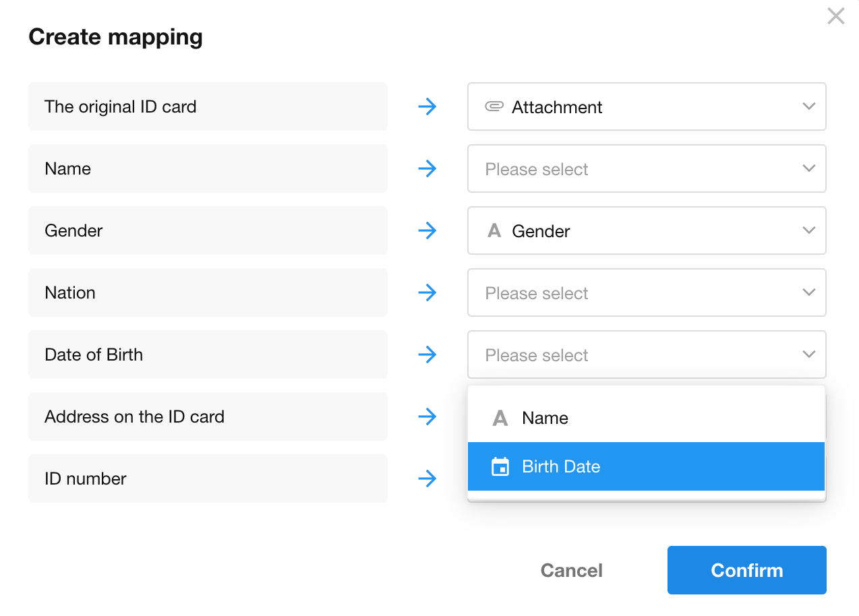859x616 pixels.
Task: Expand the Gender mapping dropdown
Action: [646, 230]
